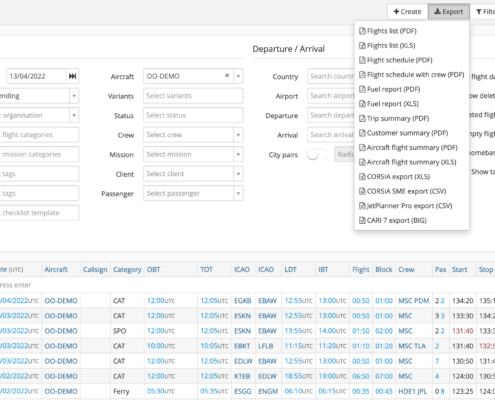
Task: Click the Create button
Action: tap(408, 12)
